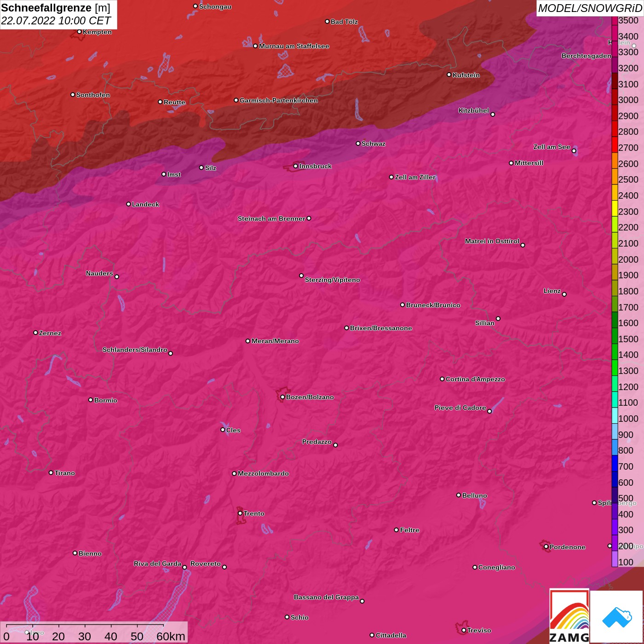Pick the legend swatch labeled 1000
Image resolution: width=644 pixels, height=644 pixels.
[x=615, y=415]
